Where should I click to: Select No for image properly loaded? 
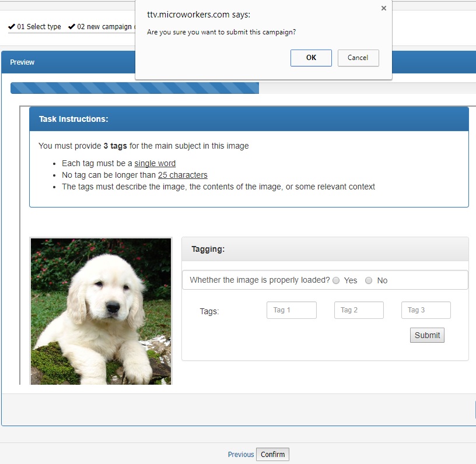pyautogui.click(x=369, y=280)
